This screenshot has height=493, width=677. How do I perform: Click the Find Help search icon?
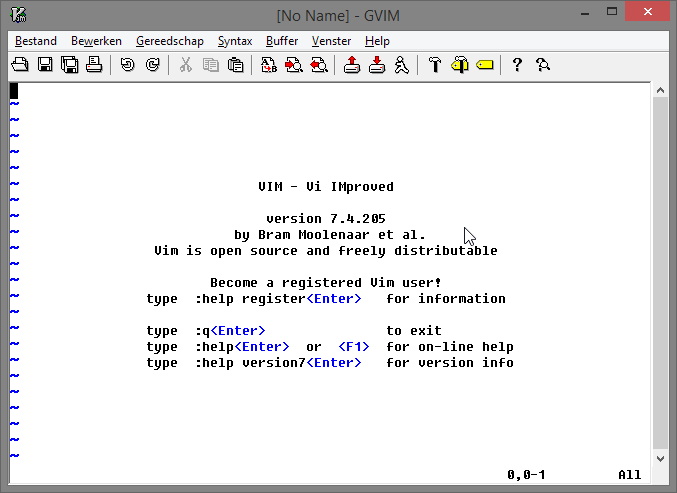point(543,65)
